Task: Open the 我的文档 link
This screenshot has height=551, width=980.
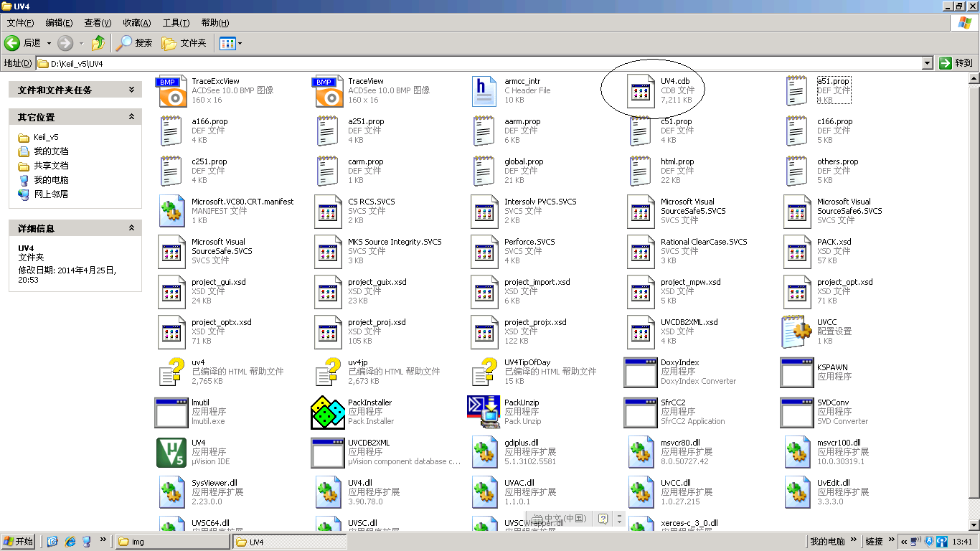Action: [x=44, y=151]
